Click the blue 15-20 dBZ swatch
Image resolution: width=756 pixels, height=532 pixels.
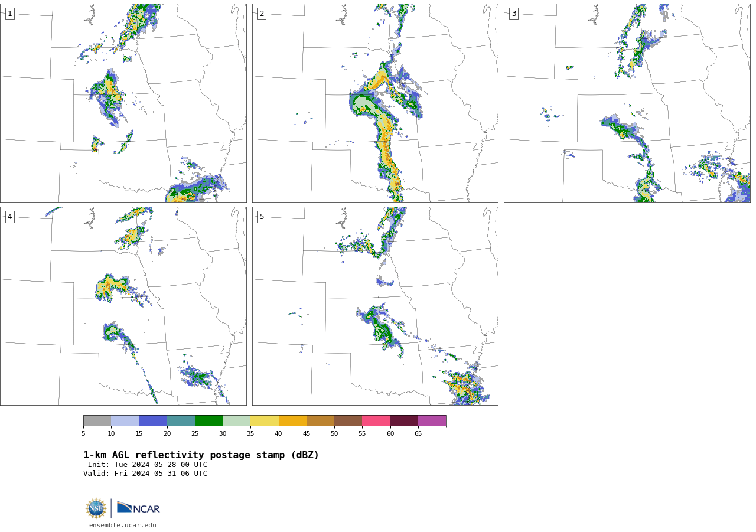[x=153, y=420]
